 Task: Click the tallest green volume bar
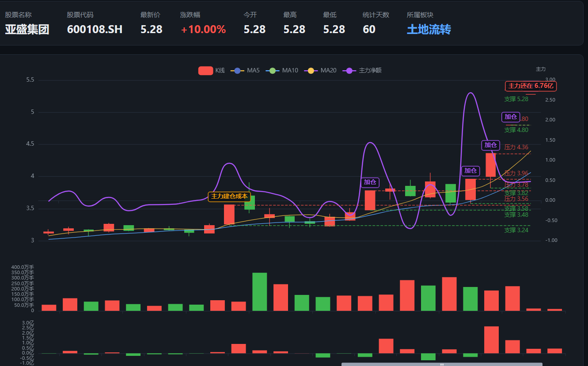click(259, 291)
